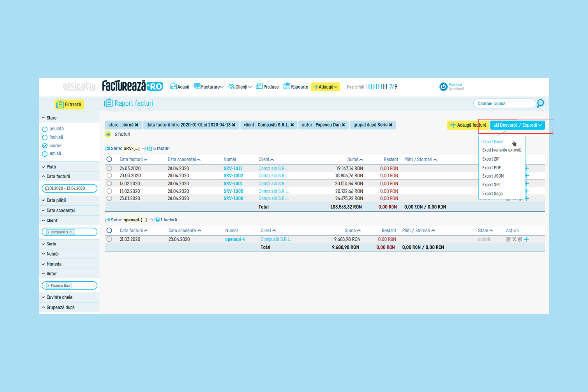
Task: Remove the 'grupat după Serie' filter tag
Action: pos(391,125)
